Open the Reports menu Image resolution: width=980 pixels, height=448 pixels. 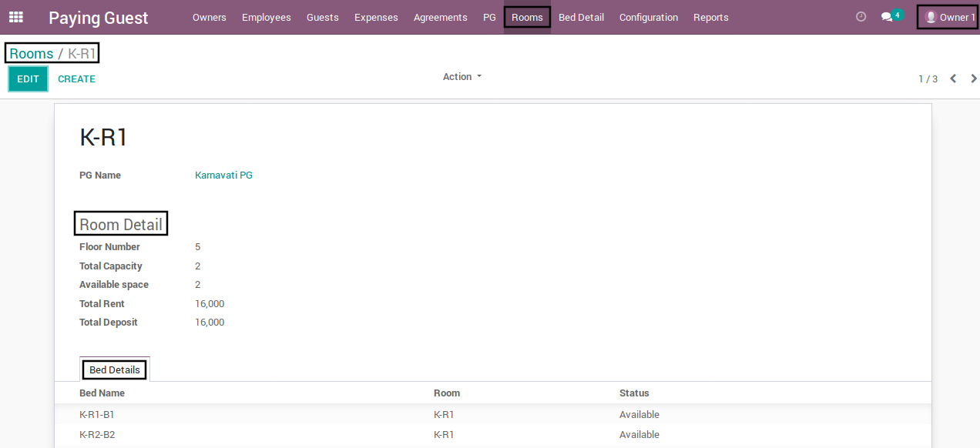point(711,17)
